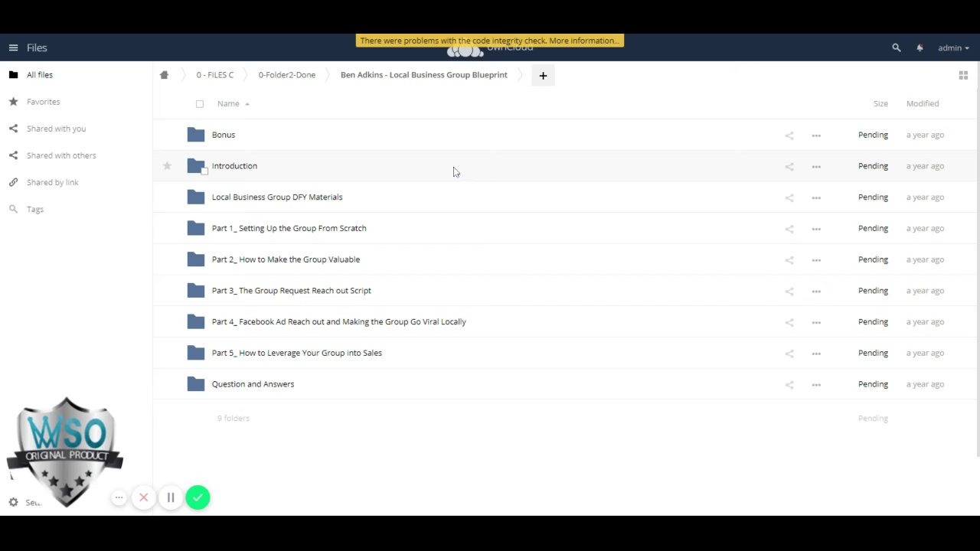Image resolution: width=980 pixels, height=551 pixels.
Task: Share Local Business Group DFY Materials
Action: pyautogui.click(x=789, y=197)
